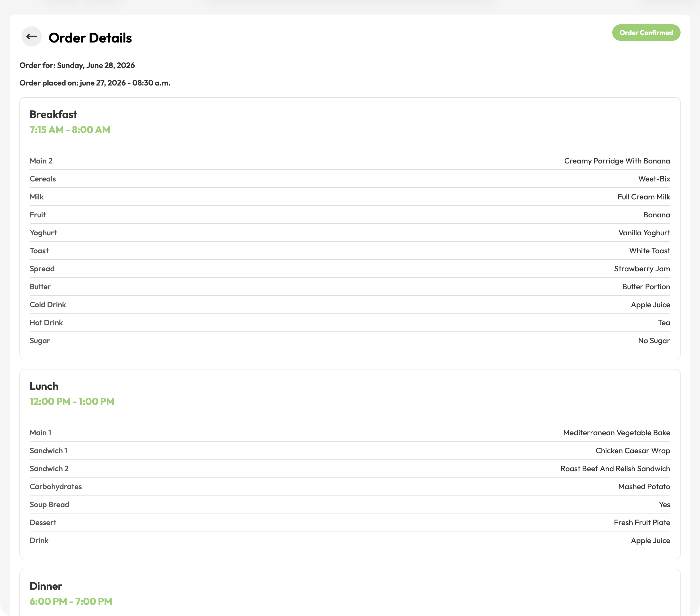700x616 pixels.
Task: Click 'Vanilla Yoghurt' value
Action: tap(644, 233)
